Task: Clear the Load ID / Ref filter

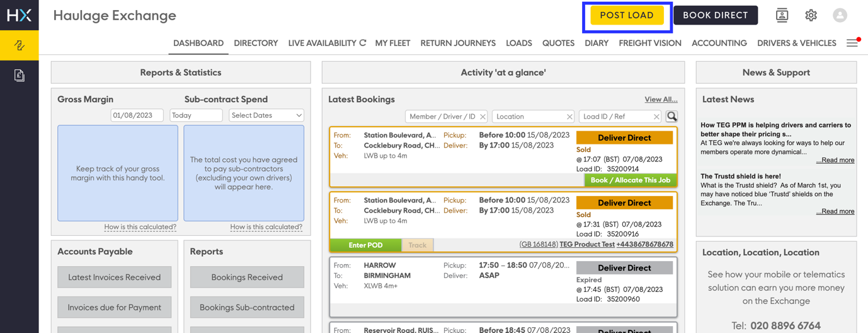Action: 656,117
